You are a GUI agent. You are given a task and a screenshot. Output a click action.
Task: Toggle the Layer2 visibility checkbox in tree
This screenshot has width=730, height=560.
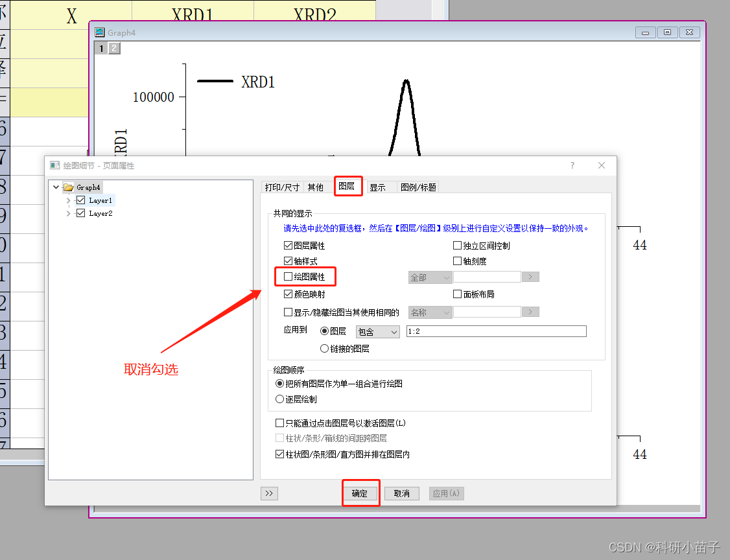tap(80, 213)
